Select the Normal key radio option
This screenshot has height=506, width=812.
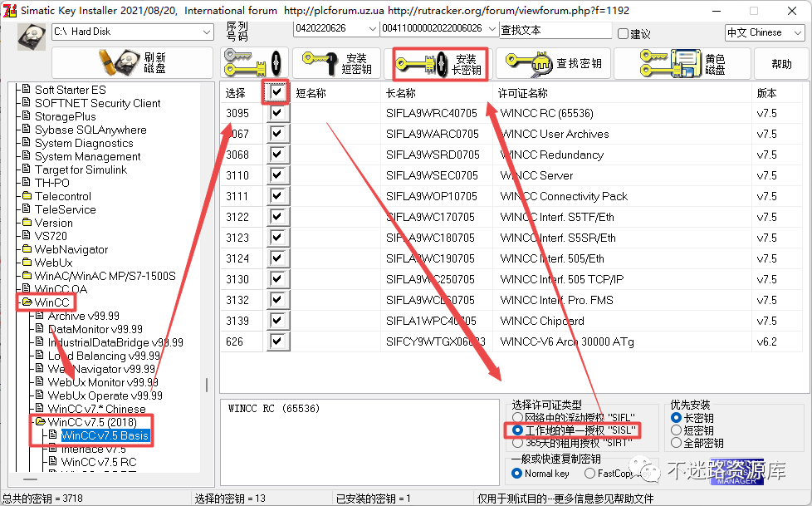point(516,474)
